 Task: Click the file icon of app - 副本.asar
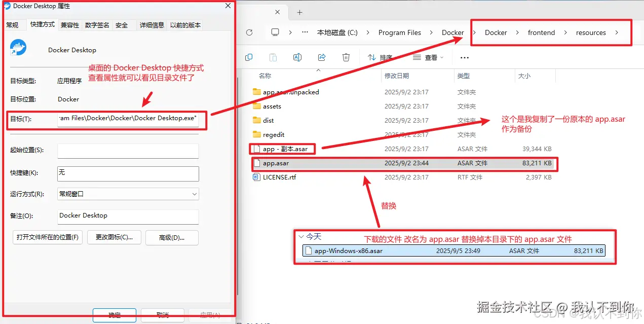click(257, 149)
